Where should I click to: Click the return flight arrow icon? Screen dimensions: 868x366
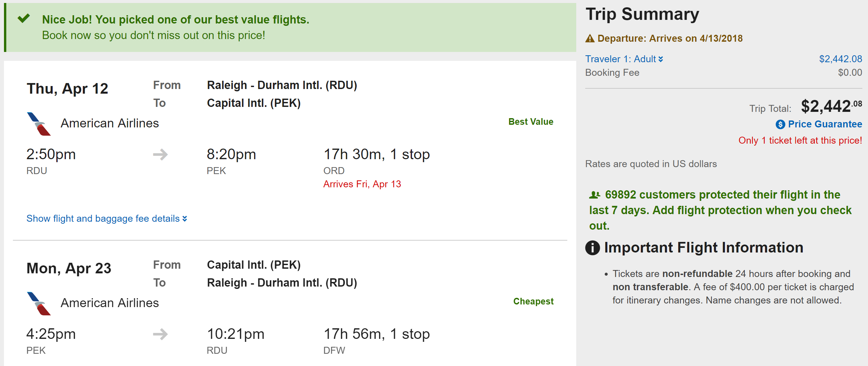[x=160, y=334]
